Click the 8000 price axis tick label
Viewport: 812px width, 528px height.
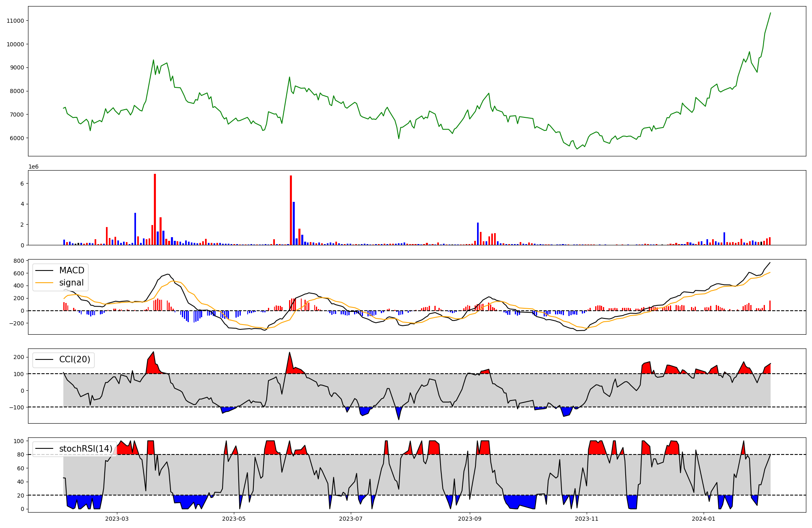[x=17, y=91]
